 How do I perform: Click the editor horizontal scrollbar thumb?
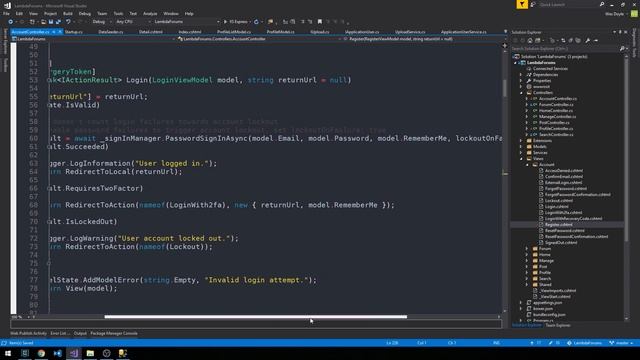pos(256,317)
